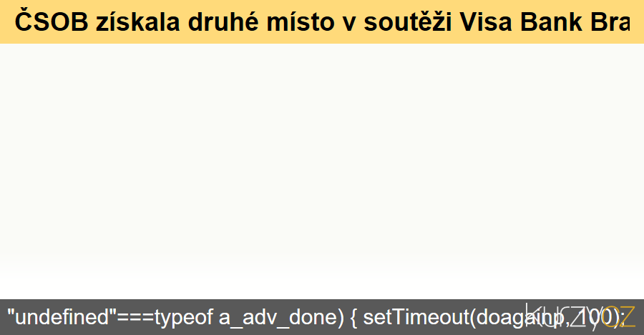Click the word 'soutěži' in the title
This screenshot has height=335, width=644.
[408, 21]
